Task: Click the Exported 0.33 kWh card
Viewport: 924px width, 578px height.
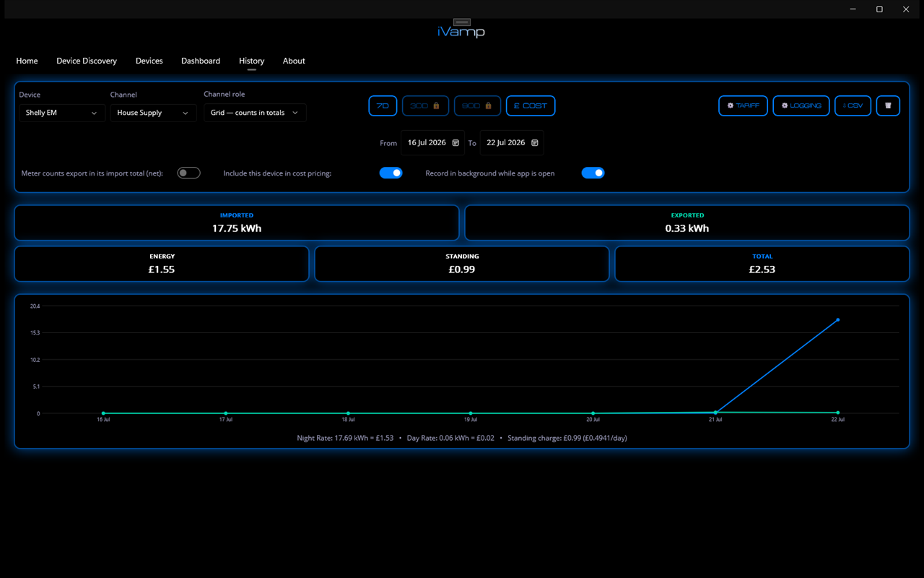Action: [x=687, y=223]
